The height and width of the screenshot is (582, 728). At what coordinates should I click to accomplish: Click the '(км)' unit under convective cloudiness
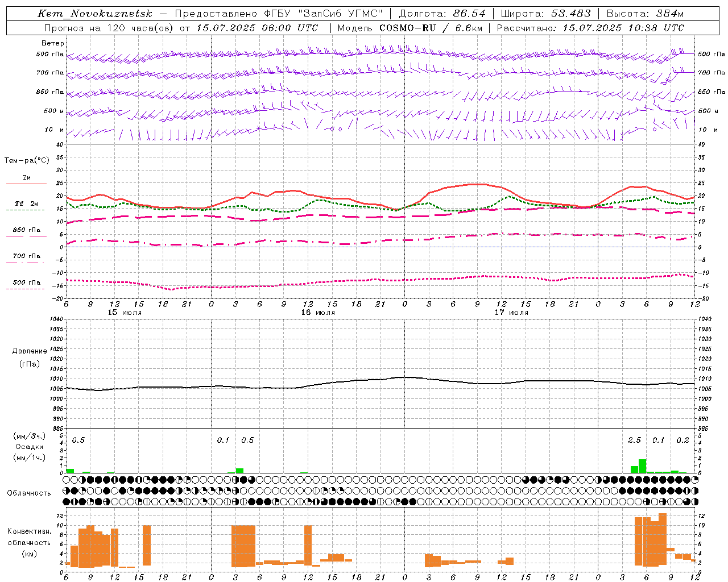(29, 554)
